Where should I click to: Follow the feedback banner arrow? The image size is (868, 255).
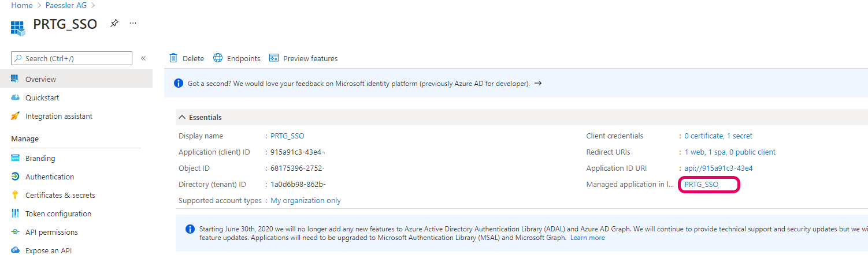click(x=538, y=83)
